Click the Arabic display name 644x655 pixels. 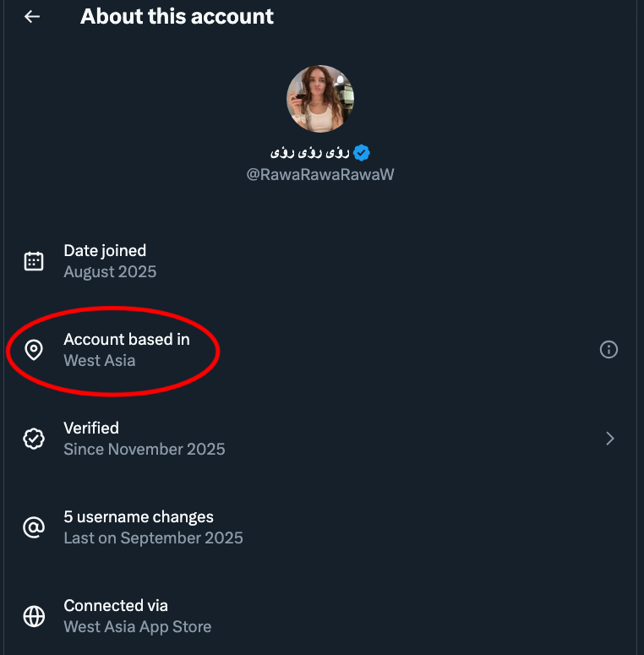coord(309,152)
